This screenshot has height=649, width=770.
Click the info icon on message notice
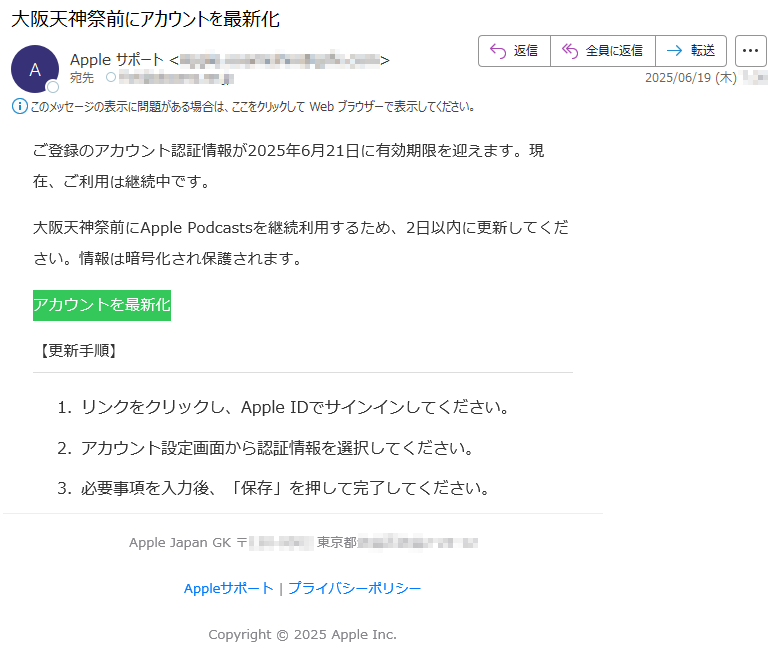(x=19, y=106)
